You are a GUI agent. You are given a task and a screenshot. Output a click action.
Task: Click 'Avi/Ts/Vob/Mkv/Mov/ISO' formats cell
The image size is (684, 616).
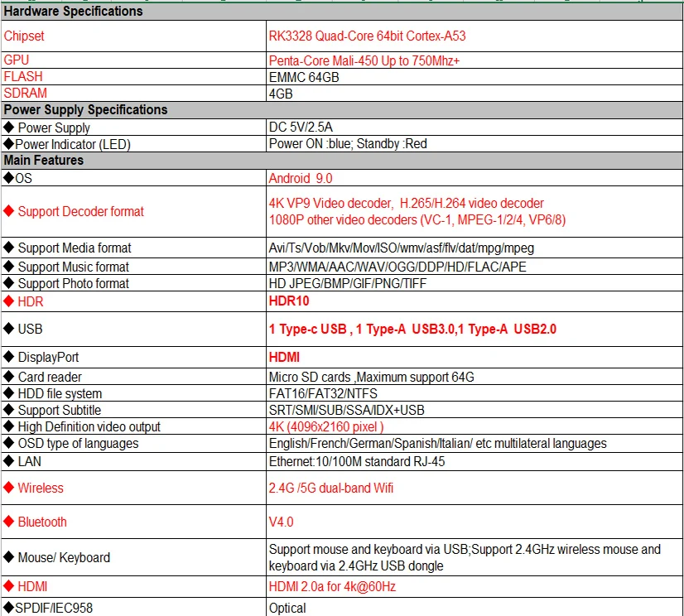point(474,248)
